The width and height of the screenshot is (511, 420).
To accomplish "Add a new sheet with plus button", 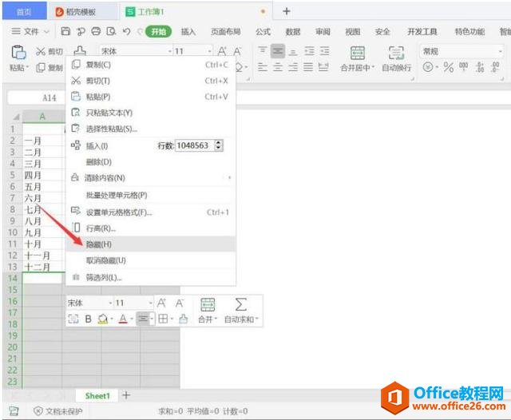I will point(126,395).
